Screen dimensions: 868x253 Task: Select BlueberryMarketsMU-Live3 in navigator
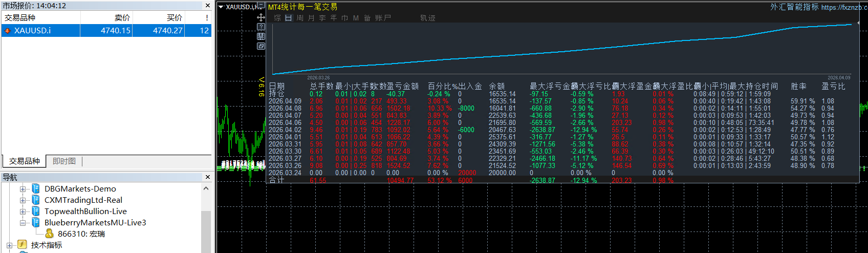(x=95, y=223)
